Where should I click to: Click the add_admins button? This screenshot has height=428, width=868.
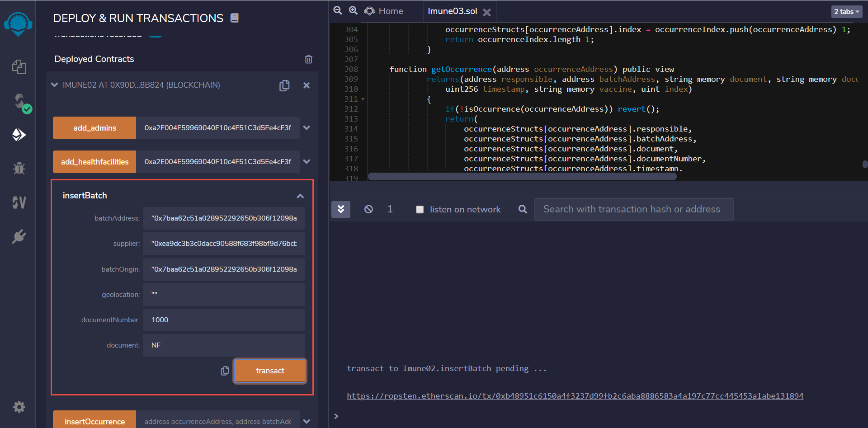[94, 128]
